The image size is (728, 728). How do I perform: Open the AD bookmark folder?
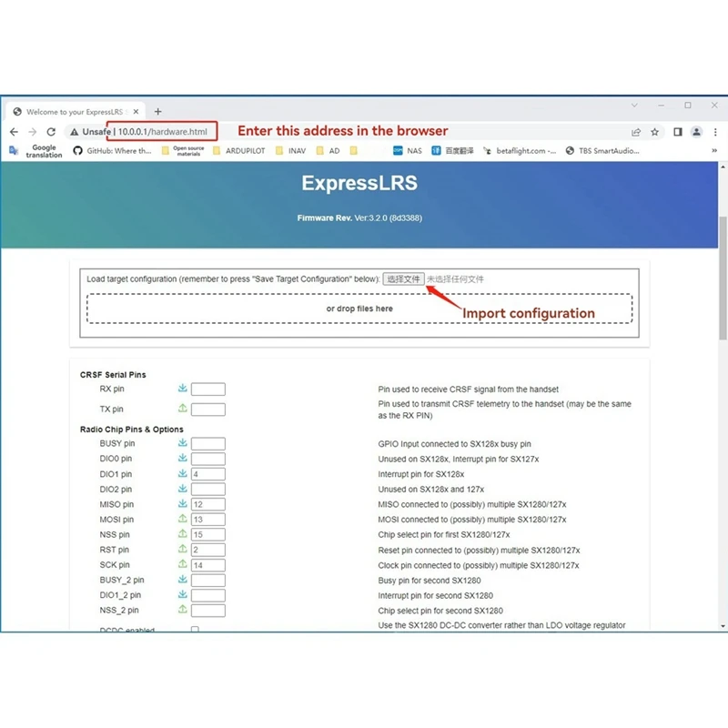[328, 151]
